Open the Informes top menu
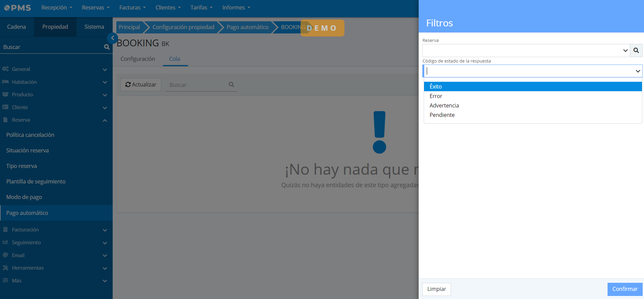The image size is (644, 299). click(x=236, y=7)
